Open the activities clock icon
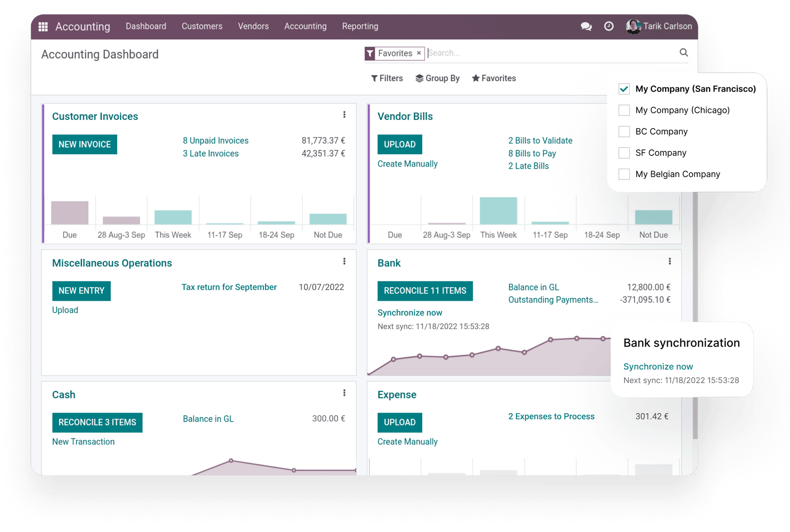Screen dimensions: 790x532 [x=609, y=26]
